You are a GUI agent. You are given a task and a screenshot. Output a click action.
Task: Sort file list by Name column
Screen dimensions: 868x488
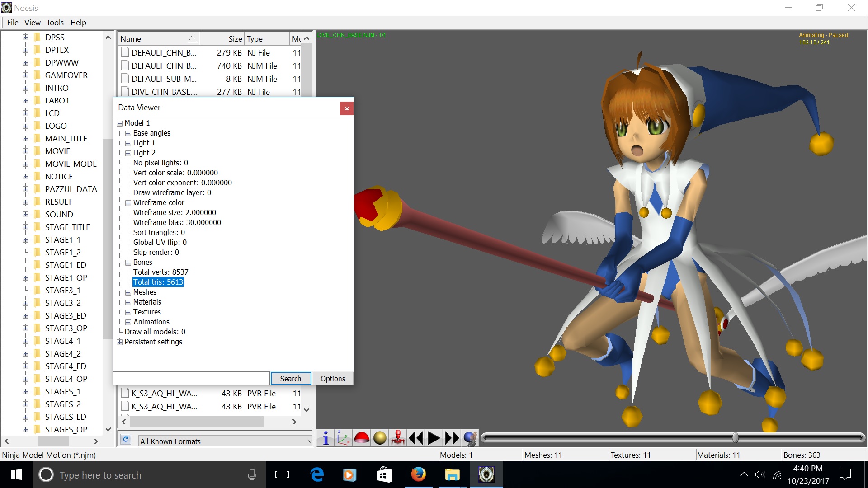(158, 39)
